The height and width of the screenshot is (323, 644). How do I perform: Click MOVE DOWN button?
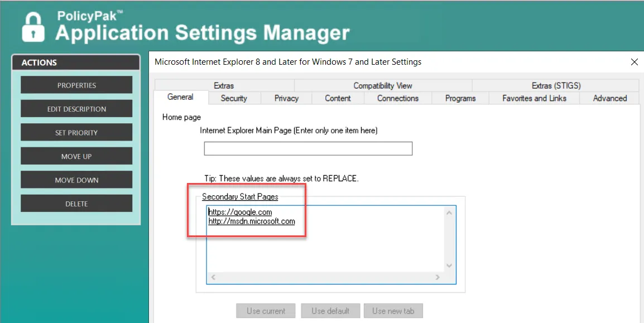click(76, 180)
